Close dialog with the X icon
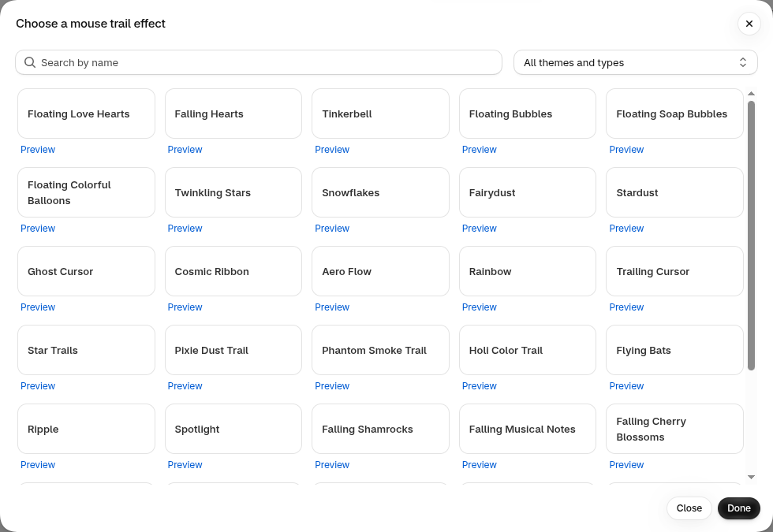 pos(749,24)
